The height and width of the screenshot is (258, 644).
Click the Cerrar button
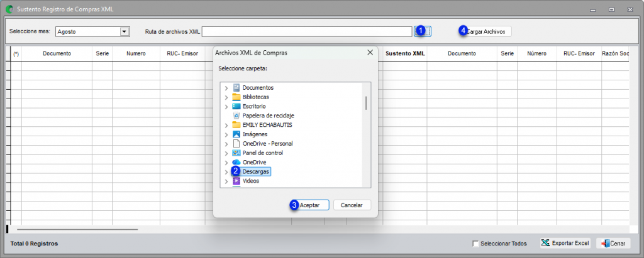[x=613, y=243]
